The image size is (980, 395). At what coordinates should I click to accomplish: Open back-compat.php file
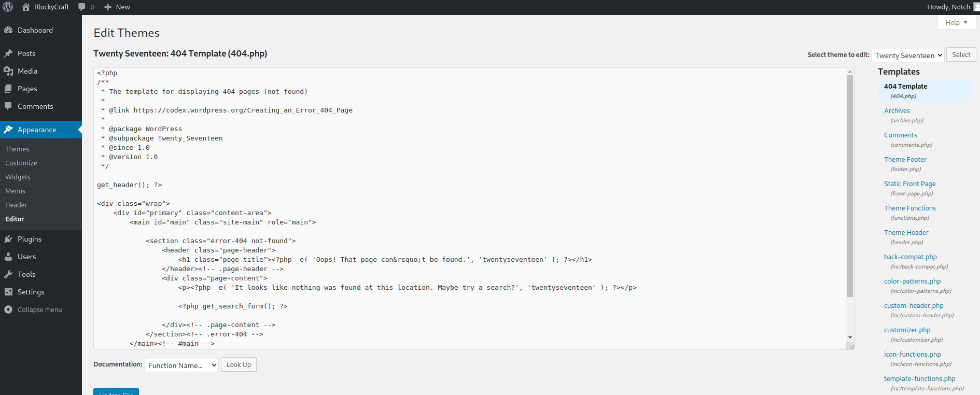(910, 257)
